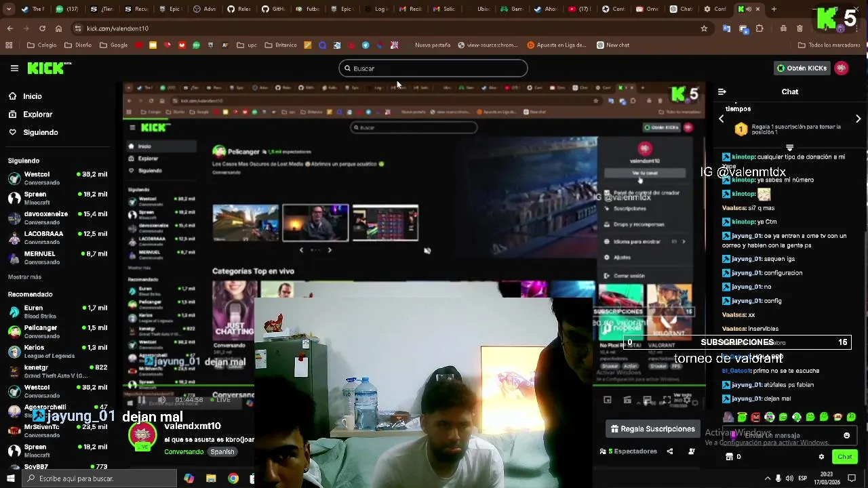This screenshot has height=488, width=868.
Task: Open a new Chrome tab
Action: [774, 9]
